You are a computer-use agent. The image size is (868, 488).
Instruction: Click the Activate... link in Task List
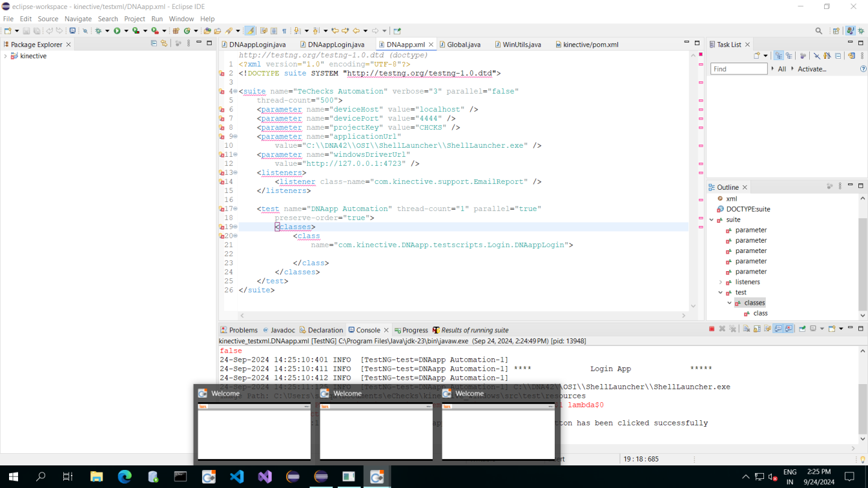click(812, 69)
